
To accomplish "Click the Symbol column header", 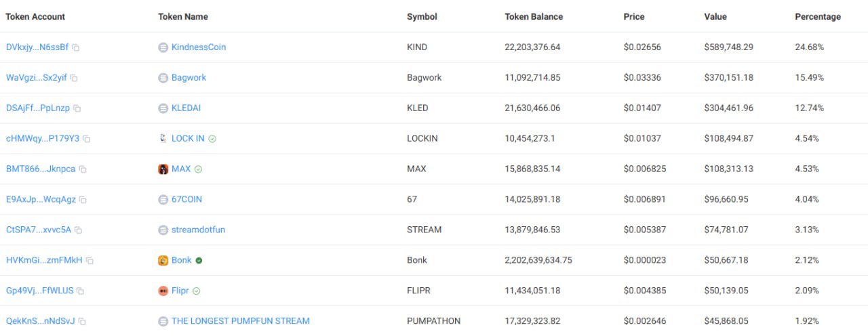I will point(422,17).
